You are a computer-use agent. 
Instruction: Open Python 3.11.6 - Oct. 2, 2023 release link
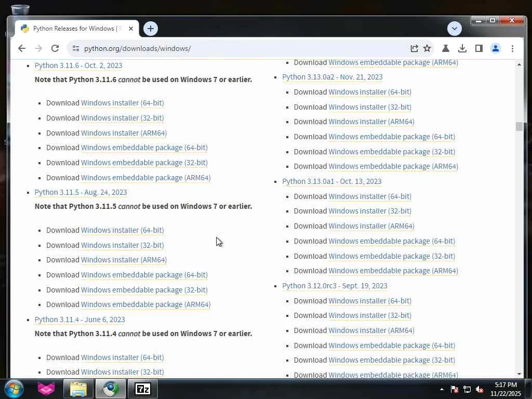[x=78, y=65]
